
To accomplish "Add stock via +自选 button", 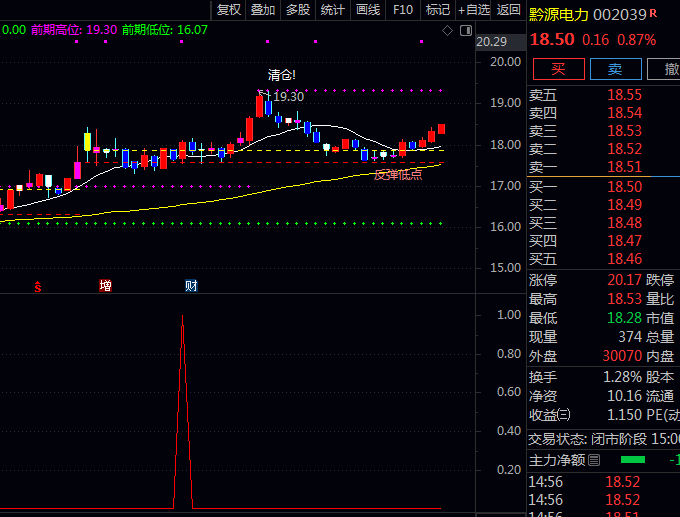I will point(474,10).
